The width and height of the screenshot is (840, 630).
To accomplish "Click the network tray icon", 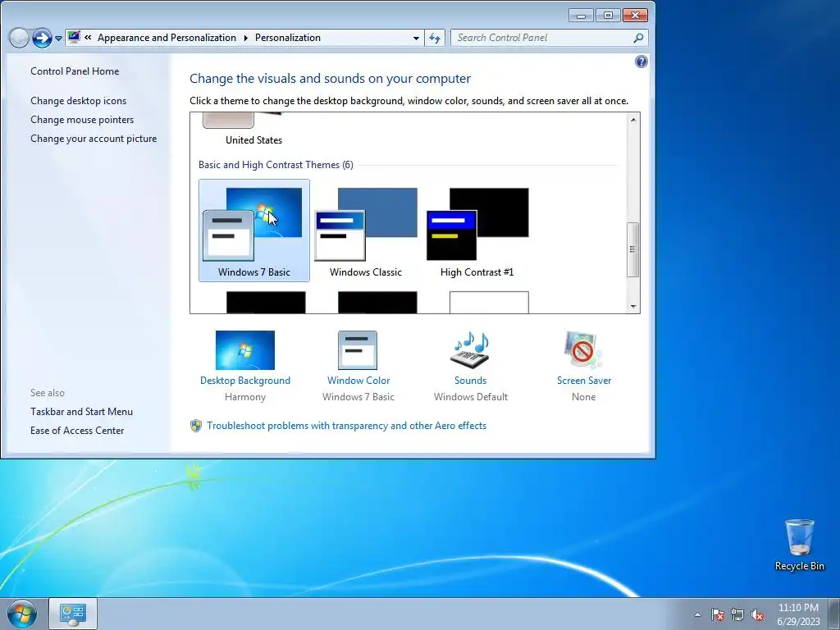I will click(737, 614).
